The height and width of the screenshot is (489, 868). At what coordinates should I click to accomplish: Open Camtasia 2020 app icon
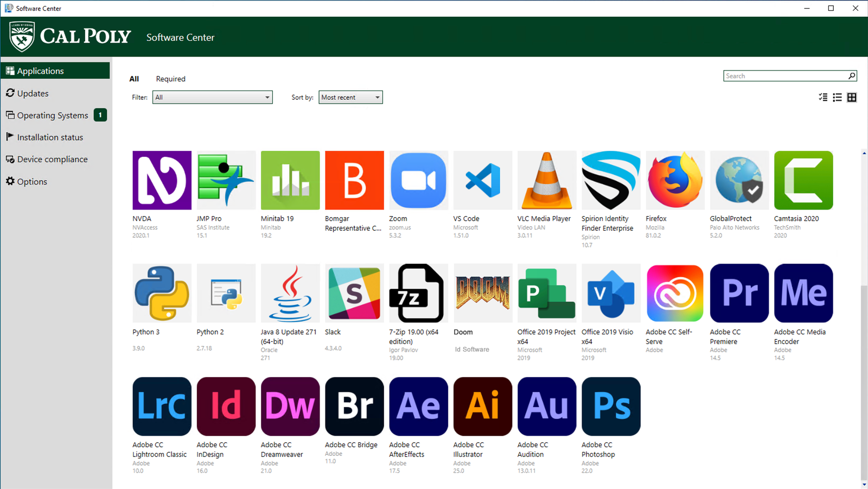pos(803,180)
